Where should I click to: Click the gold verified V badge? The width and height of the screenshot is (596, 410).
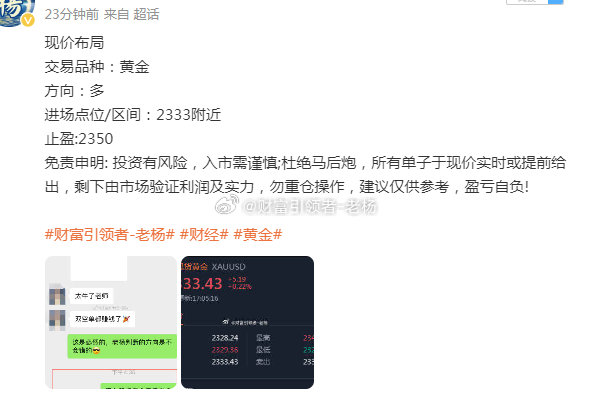click(x=28, y=20)
